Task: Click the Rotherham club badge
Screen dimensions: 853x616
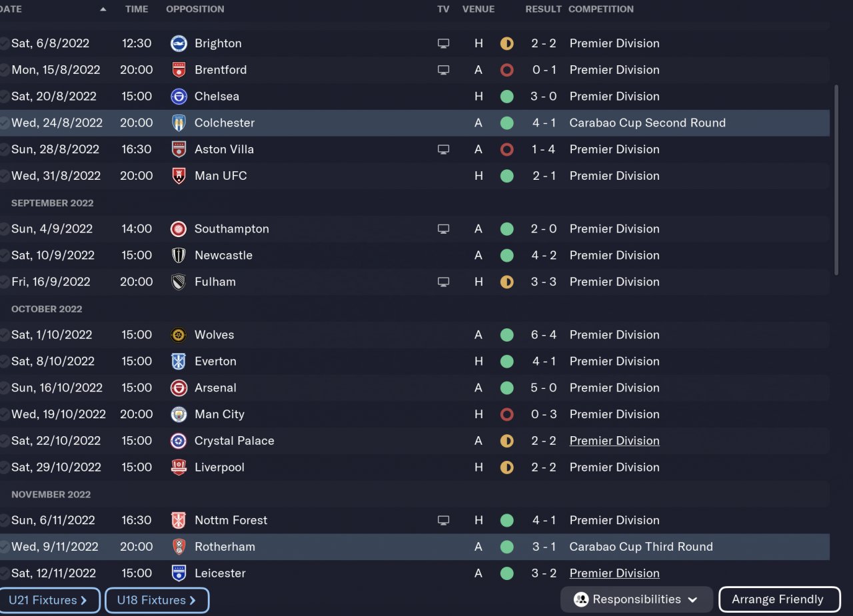Action: click(179, 547)
